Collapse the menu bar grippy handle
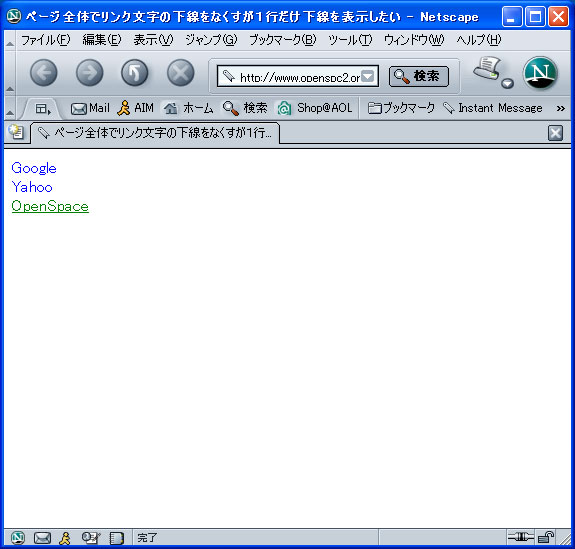 click(10, 41)
